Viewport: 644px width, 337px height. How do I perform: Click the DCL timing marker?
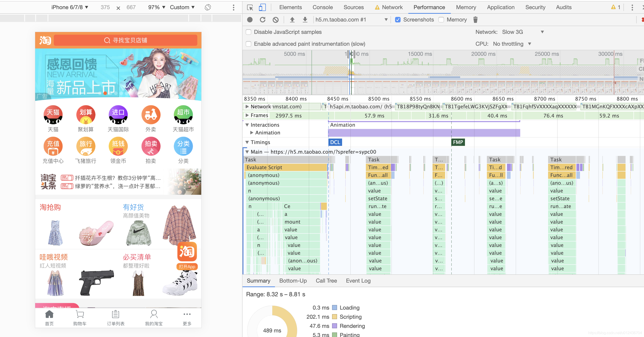click(x=335, y=142)
